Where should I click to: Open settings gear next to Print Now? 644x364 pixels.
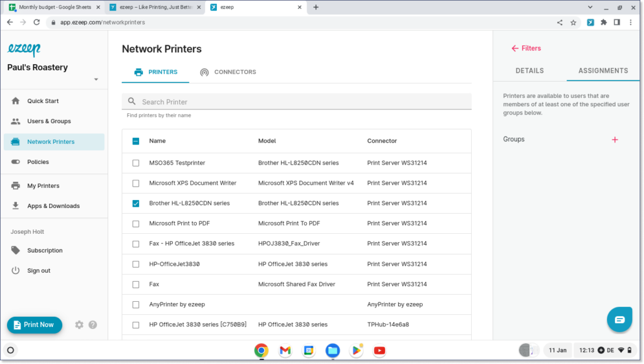pos(79,324)
